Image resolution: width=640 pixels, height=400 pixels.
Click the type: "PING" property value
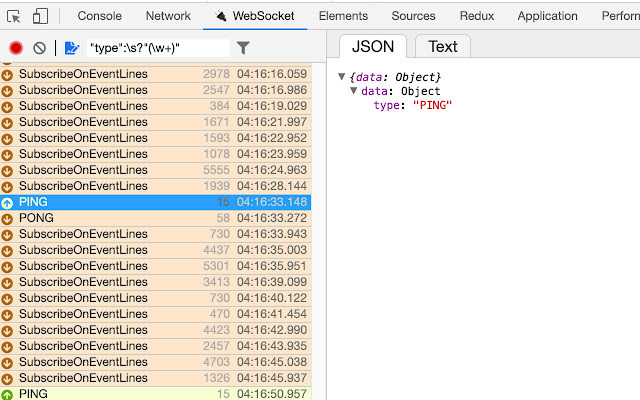[x=432, y=105]
